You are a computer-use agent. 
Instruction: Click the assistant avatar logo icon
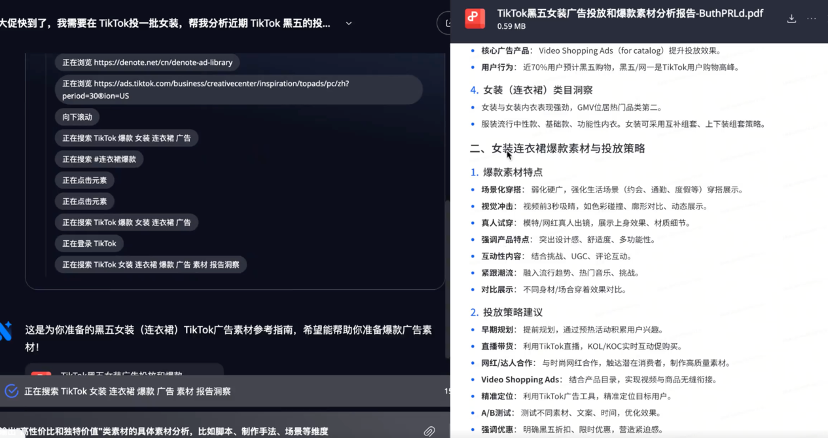tap(6, 331)
